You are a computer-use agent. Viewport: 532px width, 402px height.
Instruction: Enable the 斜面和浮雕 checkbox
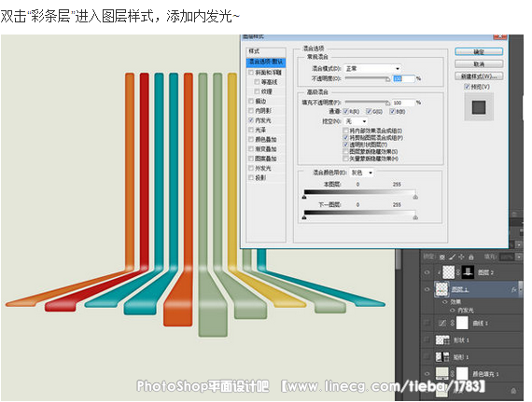click(x=251, y=73)
